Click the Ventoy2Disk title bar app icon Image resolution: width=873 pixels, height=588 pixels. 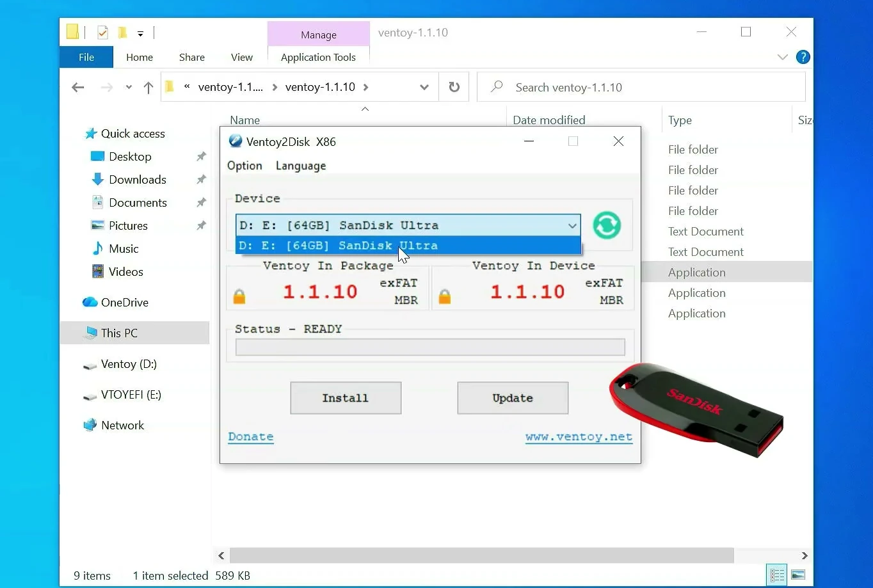tap(235, 141)
